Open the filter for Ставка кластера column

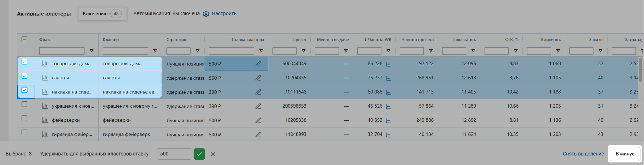click(x=261, y=51)
